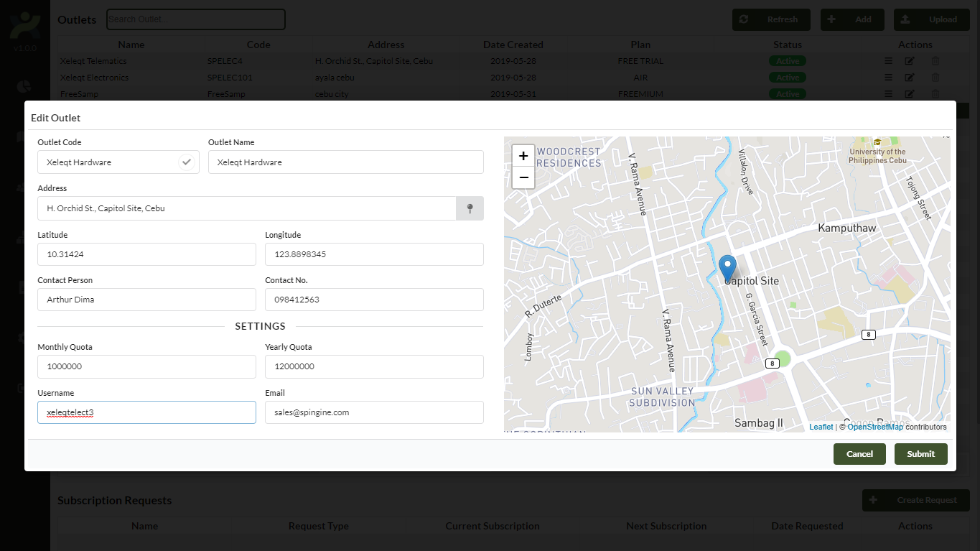This screenshot has width=980, height=551.
Task: Open the OpenStreetMap contributors link
Action: 875,426
